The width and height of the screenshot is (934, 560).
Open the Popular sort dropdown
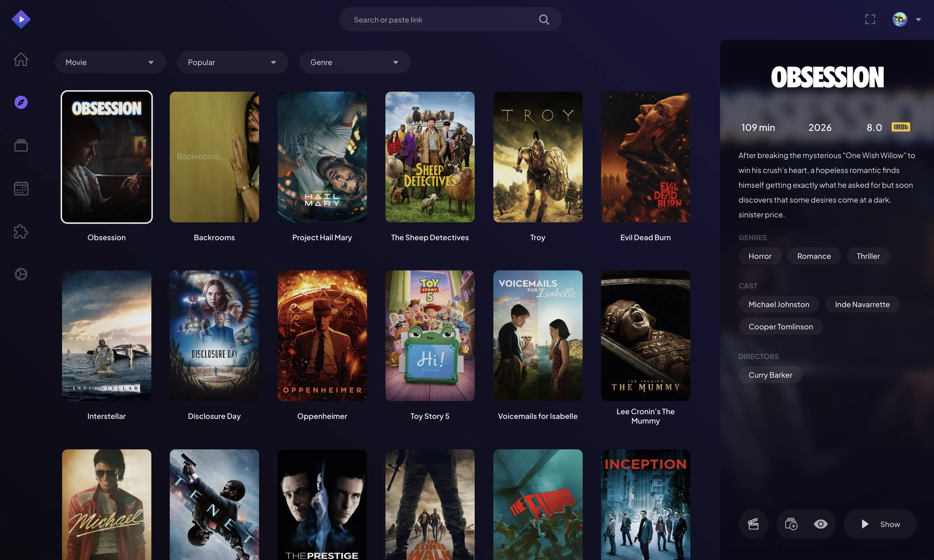(233, 62)
